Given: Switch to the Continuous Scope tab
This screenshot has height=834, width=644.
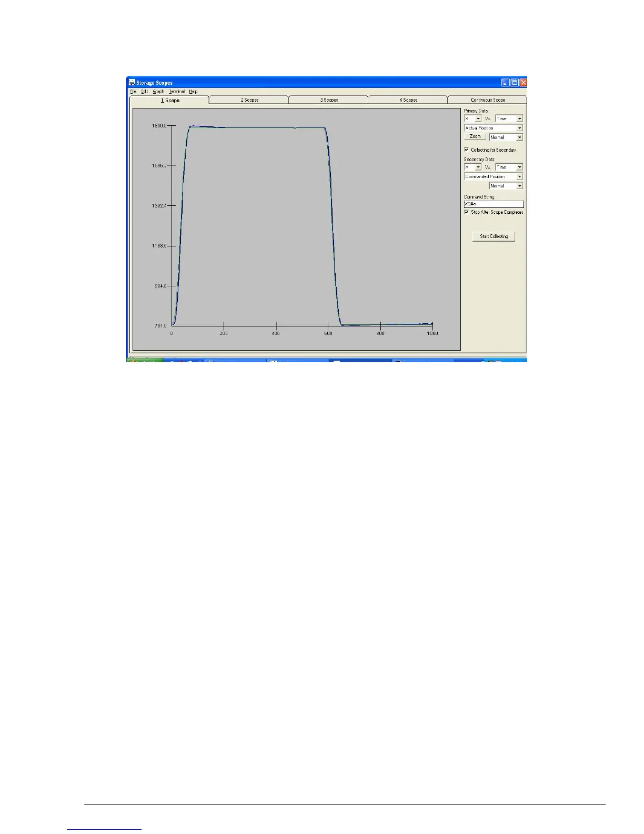Looking at the screenshot, I should (488, 100).
